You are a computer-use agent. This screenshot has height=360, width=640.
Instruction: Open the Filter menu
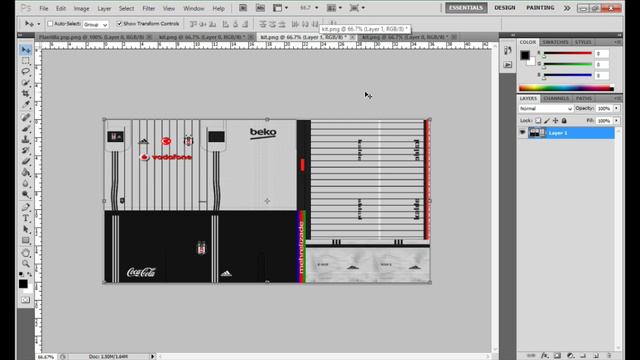click(149, 8)
